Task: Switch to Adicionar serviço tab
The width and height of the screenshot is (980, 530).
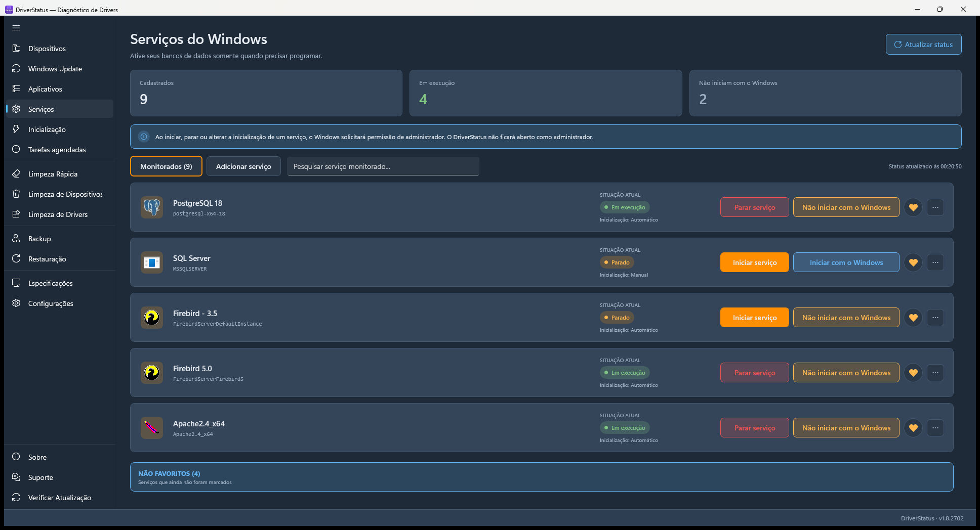Action: pyautogui.click(x=243, y=166)
